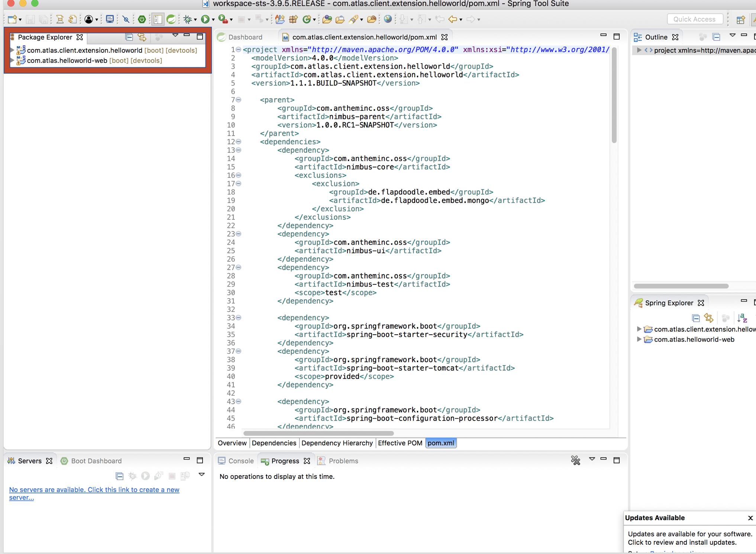
Task: Open the Boot Dashboard tab
Action: 96,461
